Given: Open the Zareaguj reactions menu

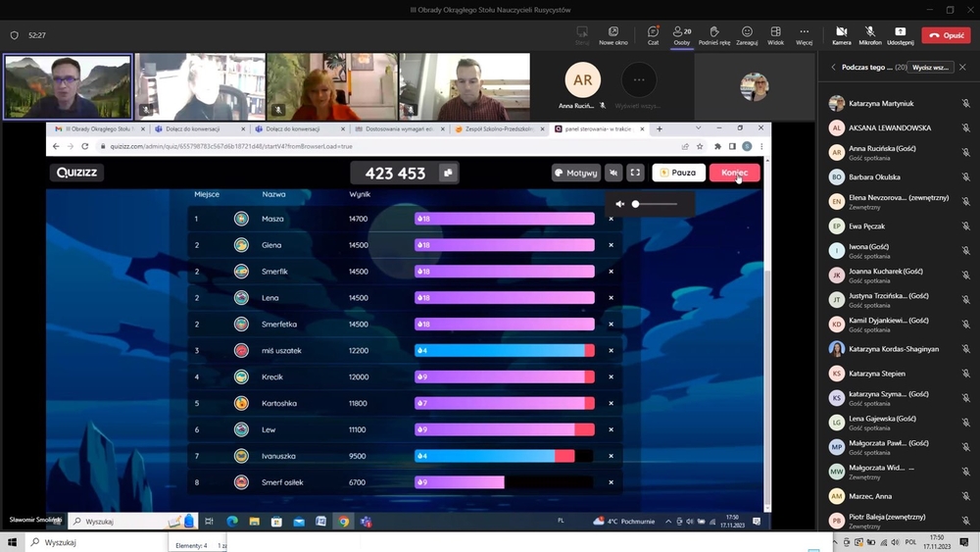Looking at the screenshot, I should coord(747,35).
